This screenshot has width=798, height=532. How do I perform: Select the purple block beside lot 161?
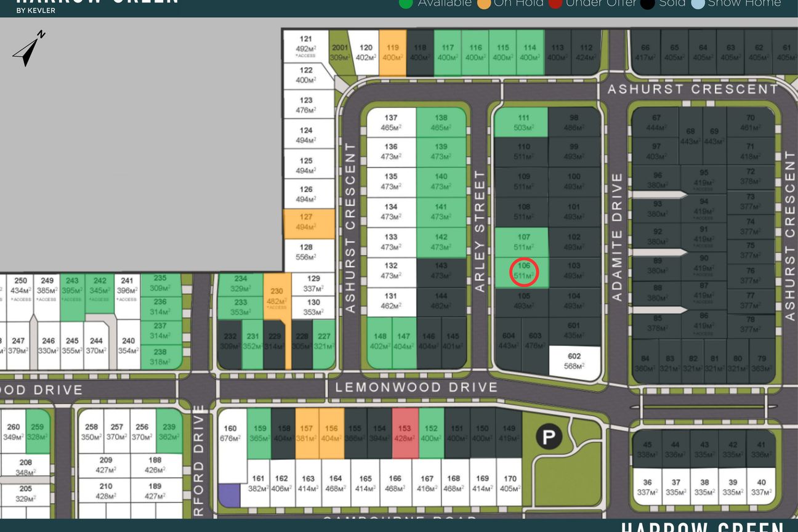pyautogui.click(x=229, y=495)
